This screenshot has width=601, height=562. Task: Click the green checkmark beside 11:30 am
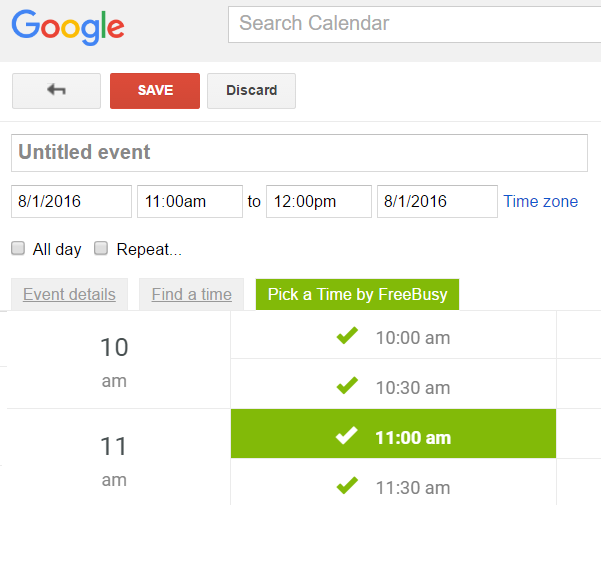(x=347, y=486)
